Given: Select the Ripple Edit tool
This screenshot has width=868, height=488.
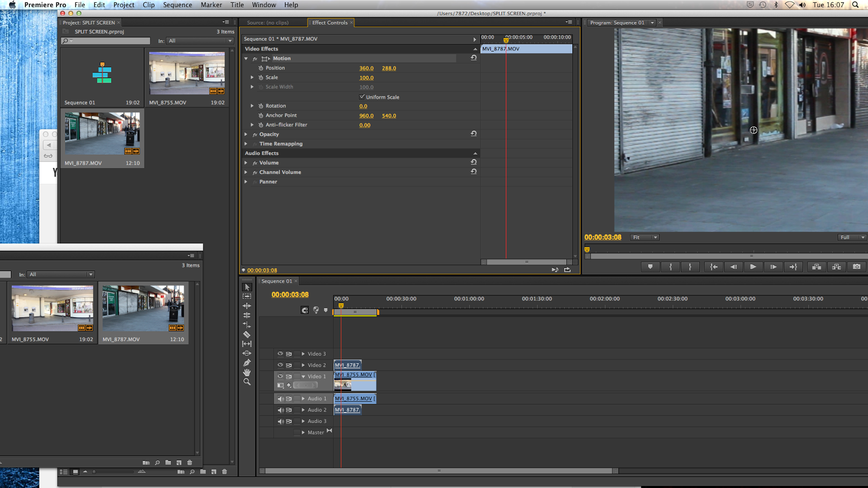Looking at the screenshot, I should click(247, 306).
